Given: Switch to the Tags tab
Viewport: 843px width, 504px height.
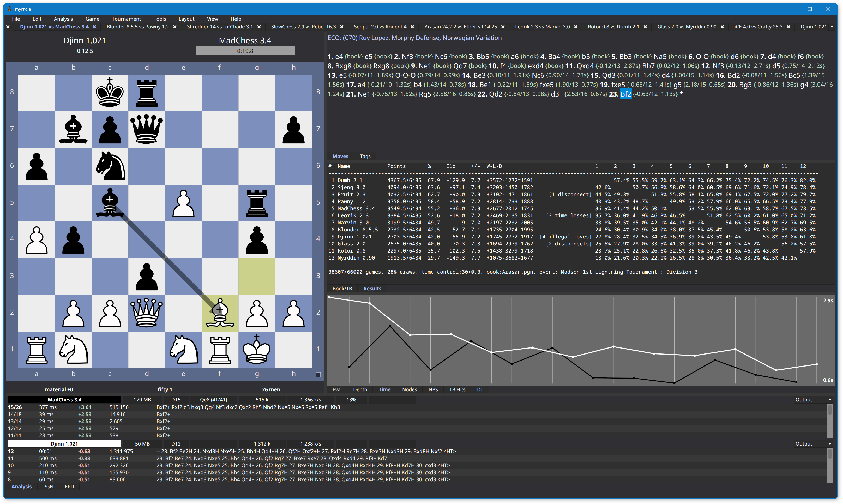Looking at the screenshot, I should tap(365, 156).
